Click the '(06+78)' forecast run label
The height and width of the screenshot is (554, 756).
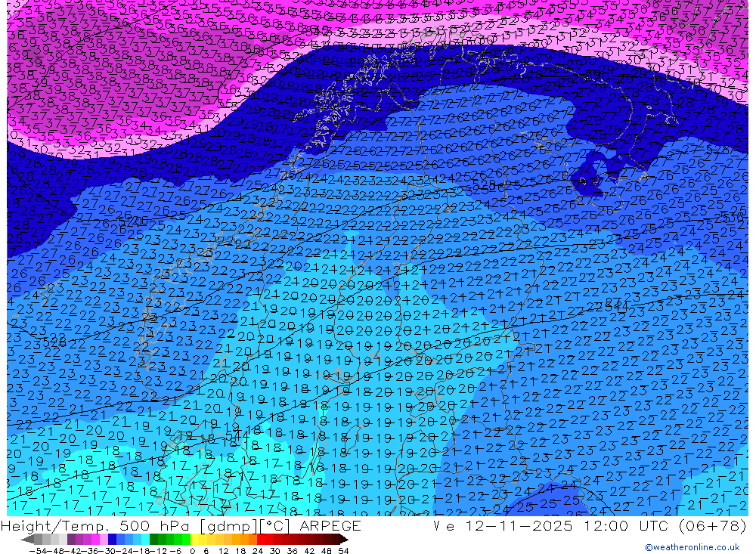(x=713, y=526)
